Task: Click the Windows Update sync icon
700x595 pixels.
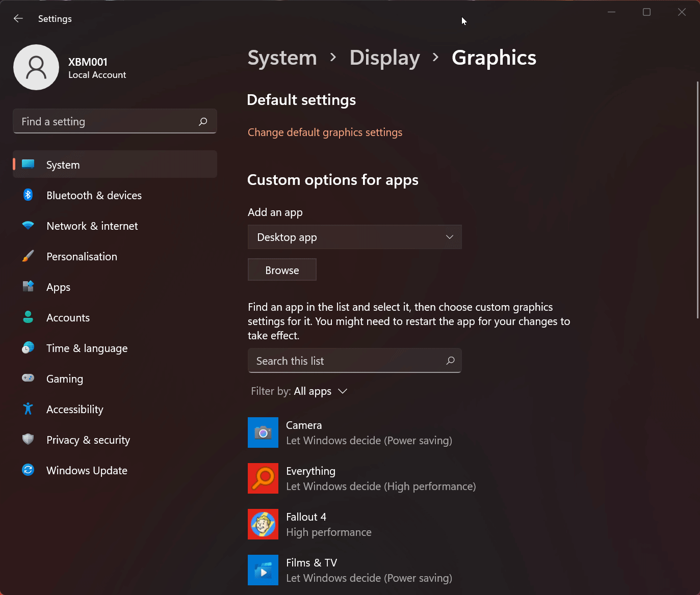Action: coord(28,470)
